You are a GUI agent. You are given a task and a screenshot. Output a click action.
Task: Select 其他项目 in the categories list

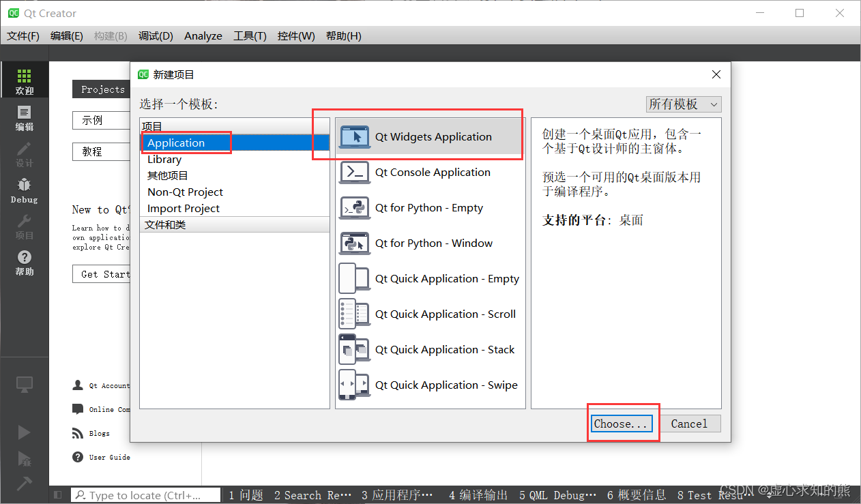[235, 175]
